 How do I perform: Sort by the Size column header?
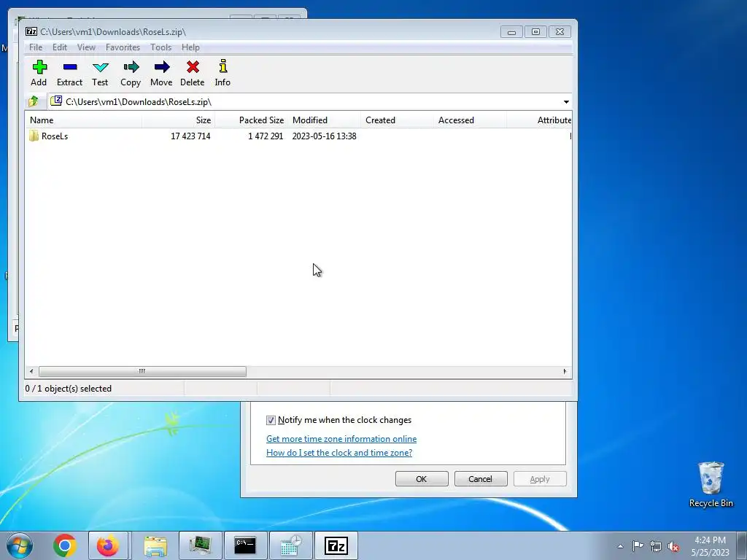(x=178, y=120)
